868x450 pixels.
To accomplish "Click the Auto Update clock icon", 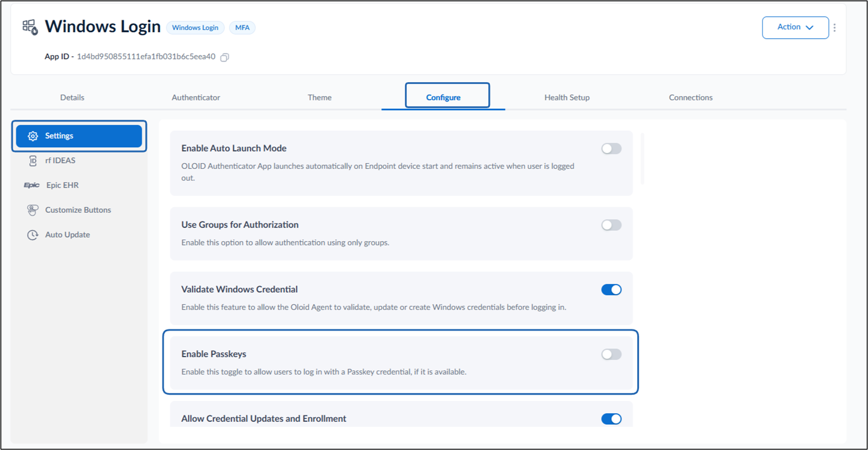I will coord(33,235).
